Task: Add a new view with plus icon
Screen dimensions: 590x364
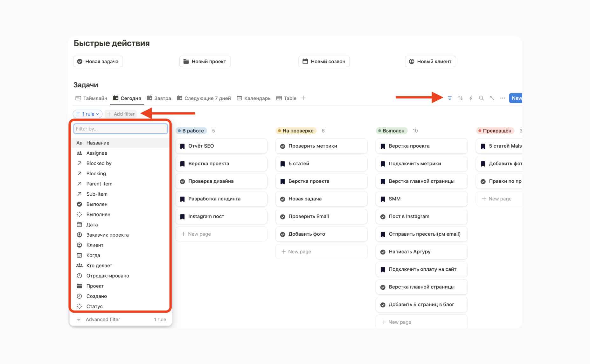Action: [303, 98]
